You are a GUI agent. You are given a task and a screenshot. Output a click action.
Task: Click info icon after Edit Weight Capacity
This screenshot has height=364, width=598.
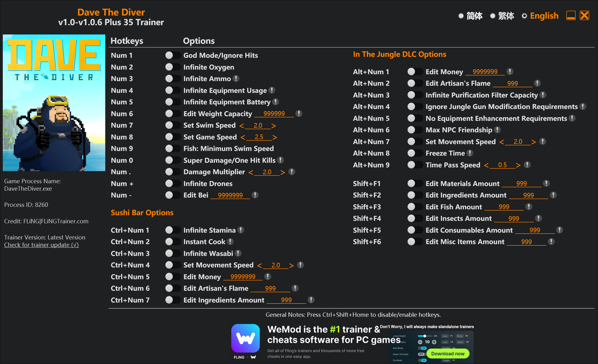[x=299, y=113]
